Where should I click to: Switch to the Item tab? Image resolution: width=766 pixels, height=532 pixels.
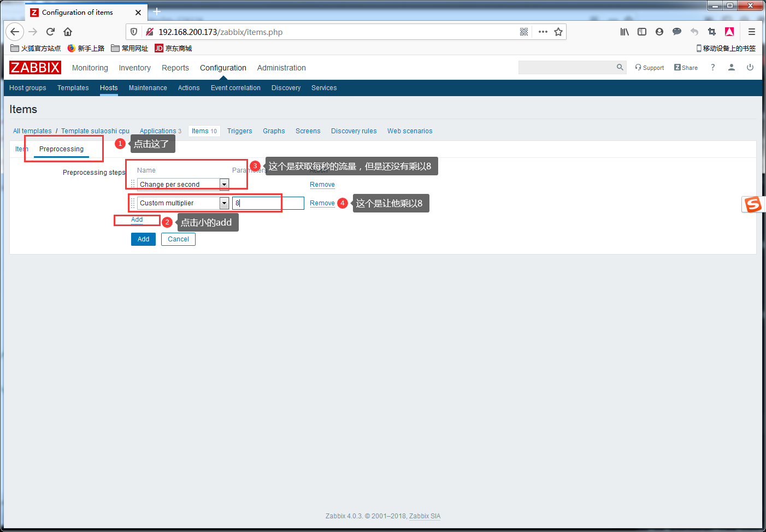coord(21,149)
